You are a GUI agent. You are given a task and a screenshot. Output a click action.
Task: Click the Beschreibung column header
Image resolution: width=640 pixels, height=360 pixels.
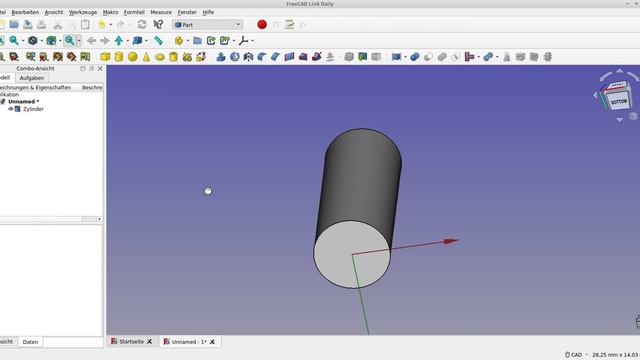pos(92,87)
